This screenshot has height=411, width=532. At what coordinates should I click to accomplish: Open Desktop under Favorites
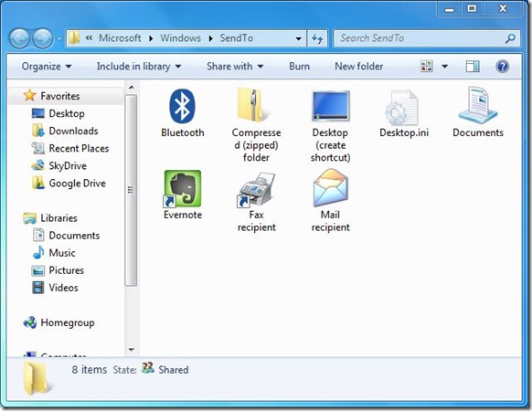67,113
